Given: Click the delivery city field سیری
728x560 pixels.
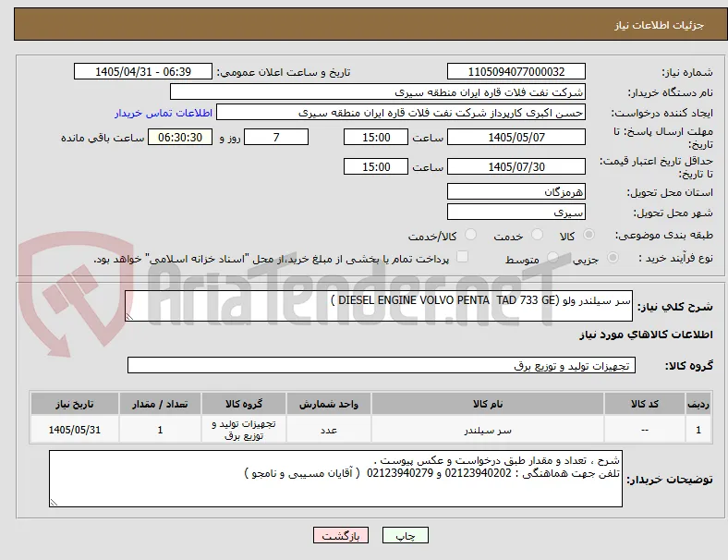Looking at the screenshot, I should pyautogui.click(x=516, y=212).
